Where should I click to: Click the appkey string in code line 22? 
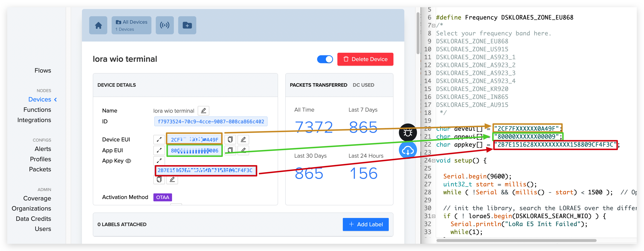point(555,145)
